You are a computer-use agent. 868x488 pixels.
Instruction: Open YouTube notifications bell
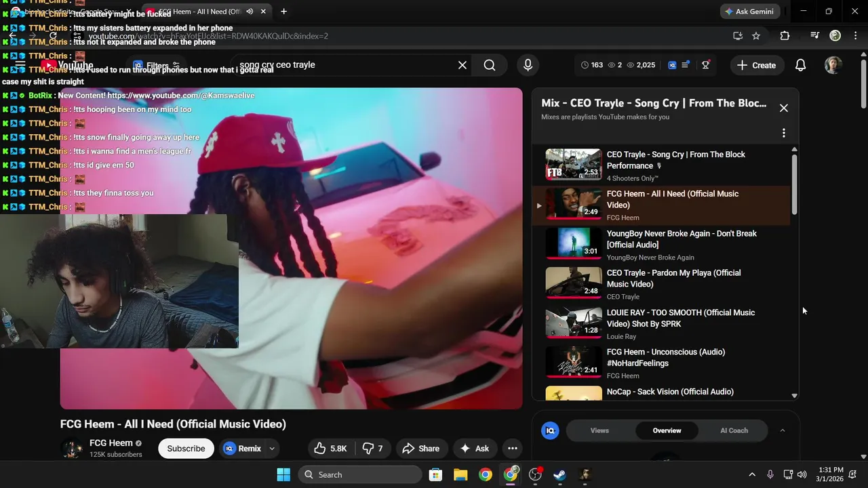(800, 65)
